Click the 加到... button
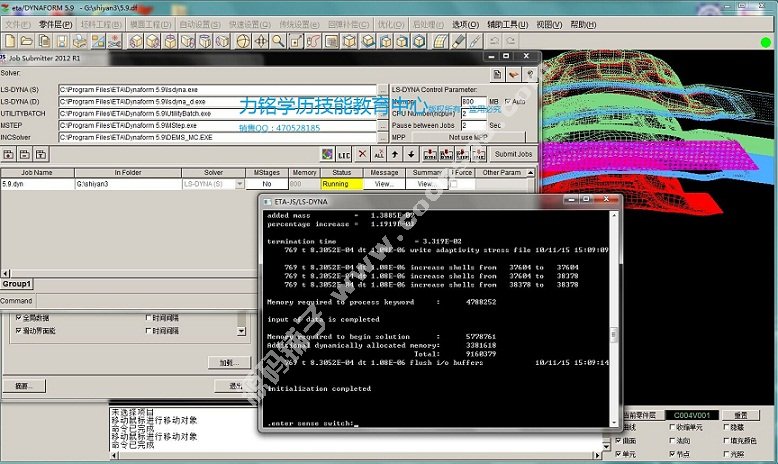Screen dimensions: 778x464 (229, 363)
